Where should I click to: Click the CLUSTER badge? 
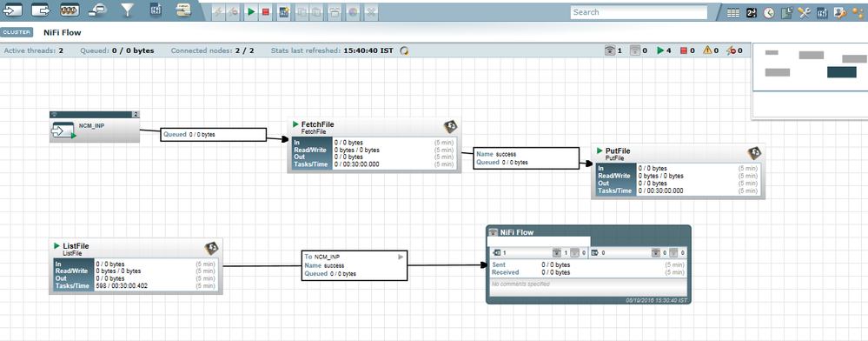point(17,32)
